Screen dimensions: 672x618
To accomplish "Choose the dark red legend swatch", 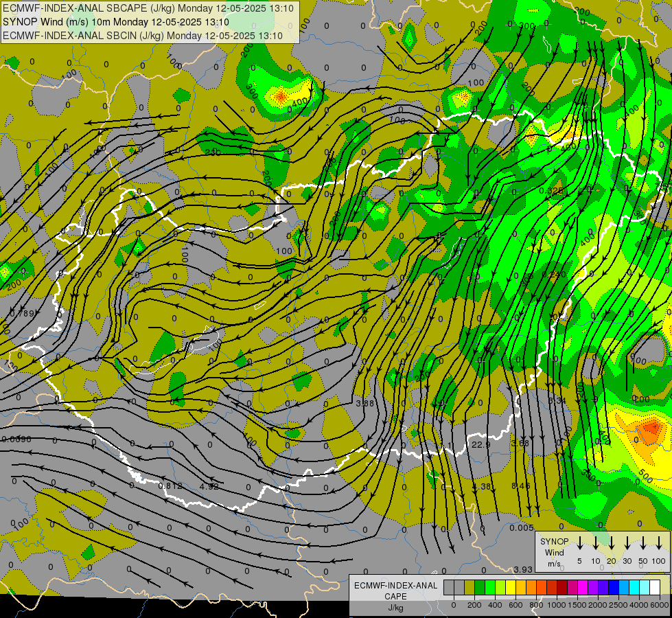I will pyautogui.click(x=562, y=587).
